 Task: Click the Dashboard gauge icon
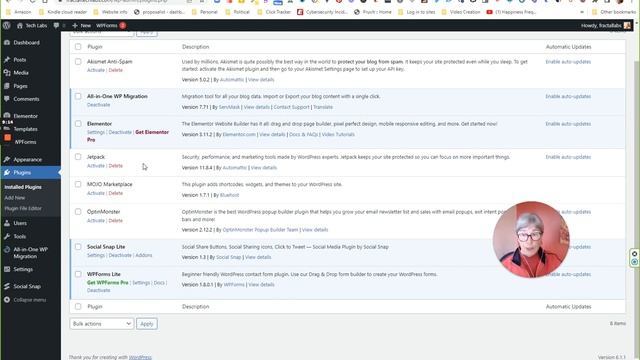(x=7, y=42)
